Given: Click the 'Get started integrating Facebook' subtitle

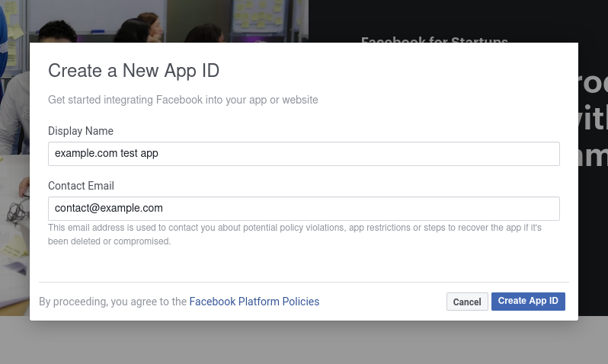Looking at the screenshot, I should click(x=183, y=100).
